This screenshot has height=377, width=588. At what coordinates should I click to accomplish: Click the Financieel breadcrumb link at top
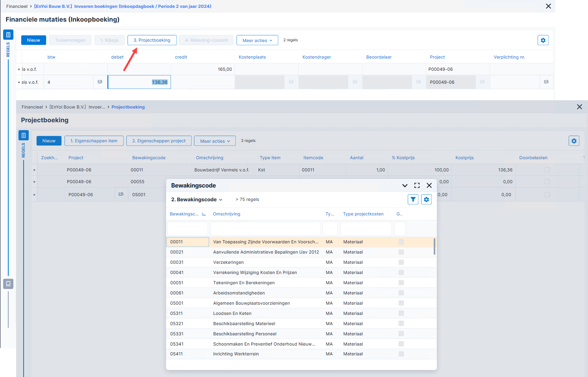click(17, 6)
